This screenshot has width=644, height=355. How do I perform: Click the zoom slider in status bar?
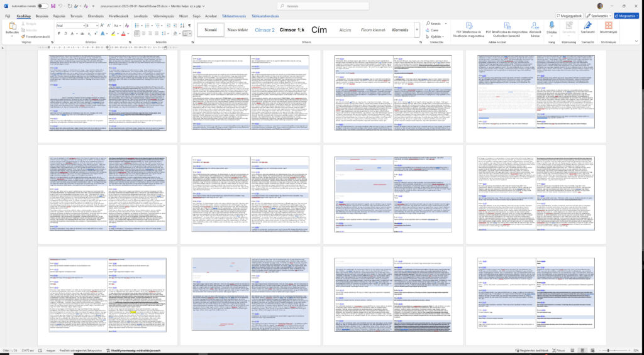click(607, 350)
